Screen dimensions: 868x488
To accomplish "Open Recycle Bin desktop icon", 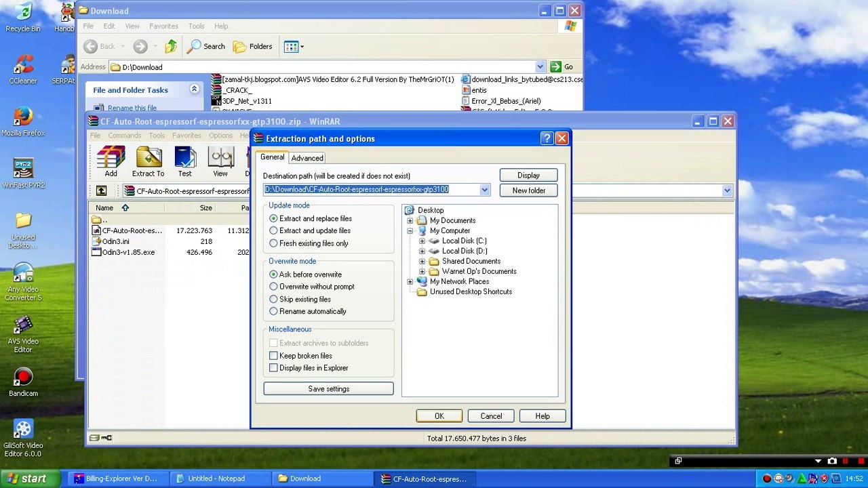I will point(23,18).
